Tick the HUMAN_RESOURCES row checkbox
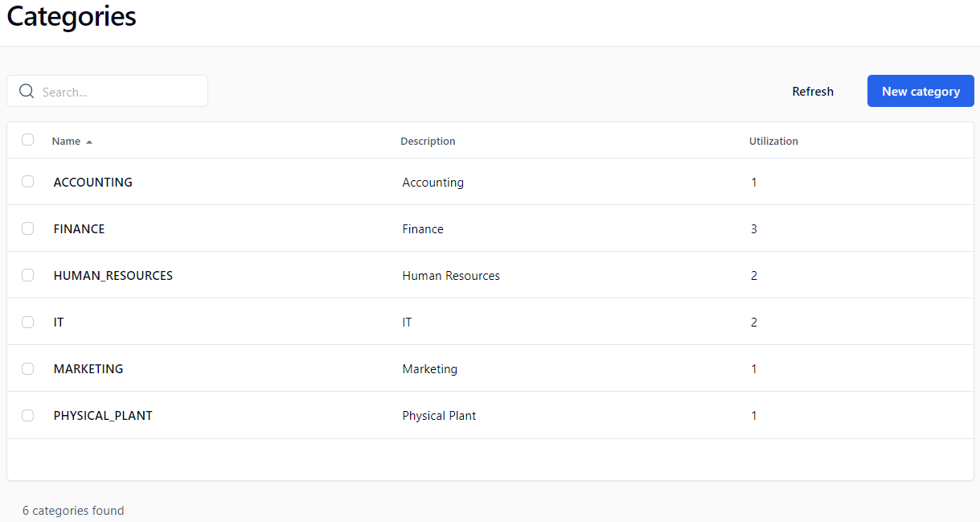Viewport: 980px width, 522px height. [28, 275]
